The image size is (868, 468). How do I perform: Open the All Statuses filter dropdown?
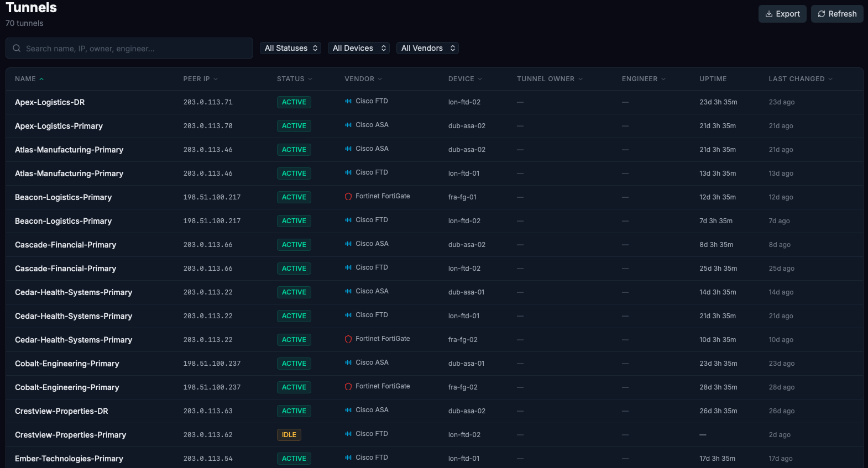[x=290, y=48]
